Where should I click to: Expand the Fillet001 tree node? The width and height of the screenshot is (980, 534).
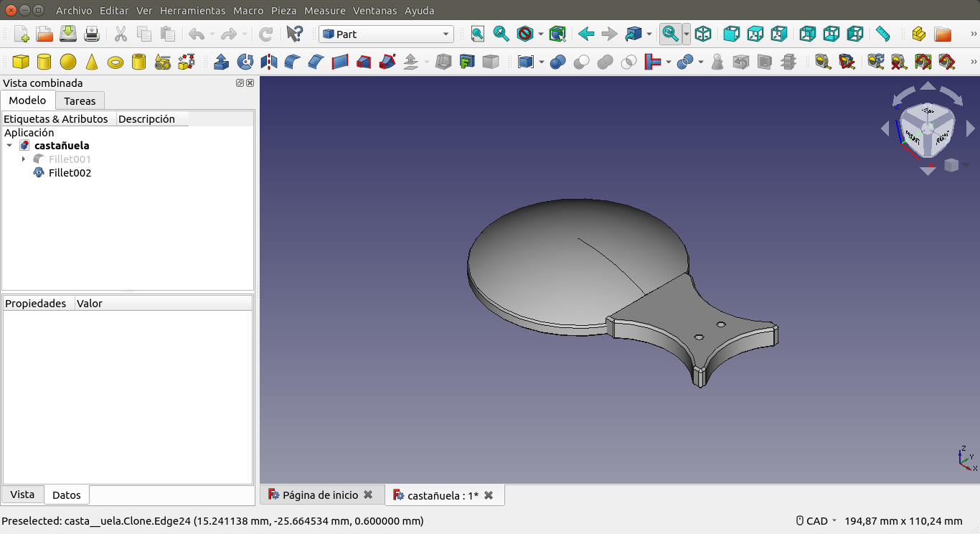(24, 159)
